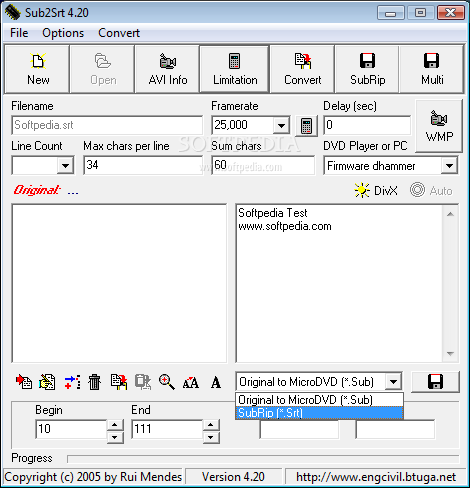Click the http://www.engcivil.btuga.net status link
Screen dimensions: 470x488
[x=376, y=477]
